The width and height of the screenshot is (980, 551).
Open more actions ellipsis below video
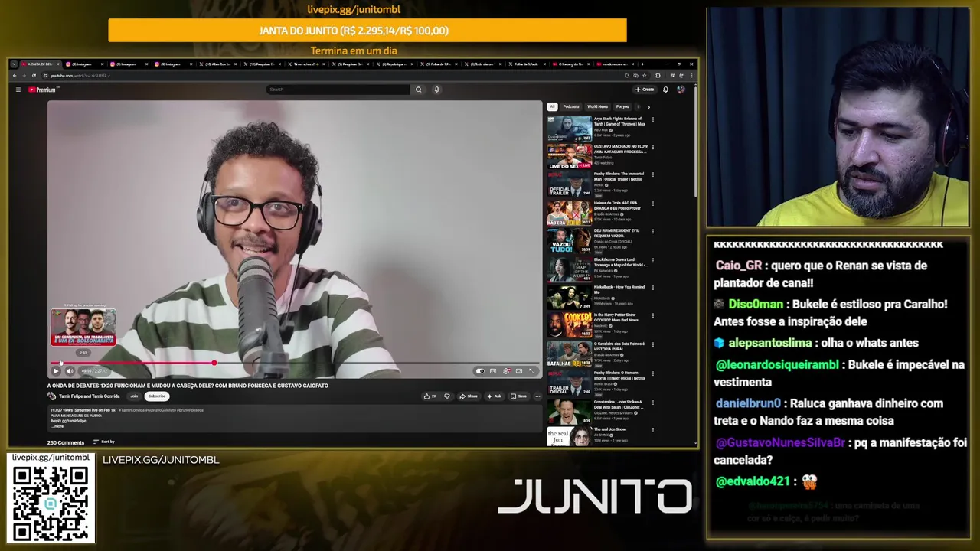[537, 396]
